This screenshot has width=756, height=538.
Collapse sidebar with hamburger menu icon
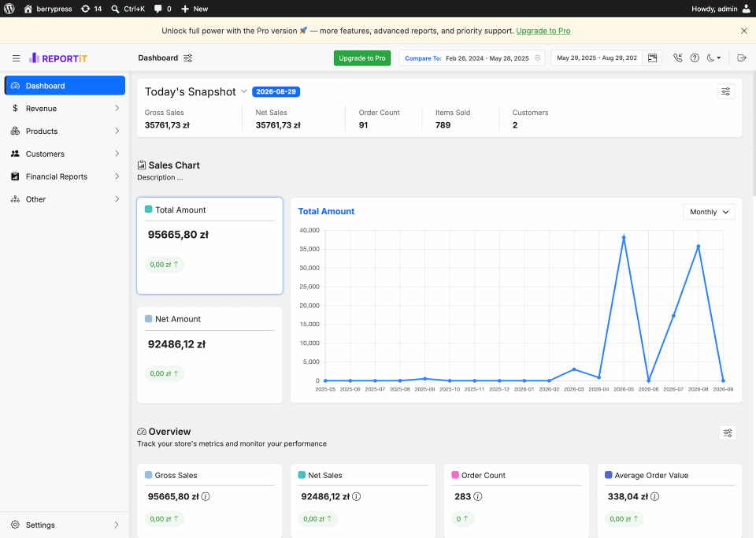16,58
